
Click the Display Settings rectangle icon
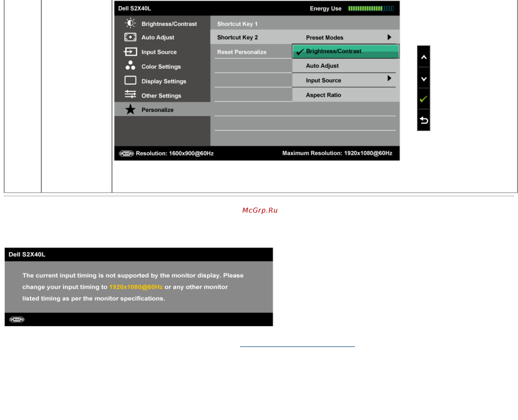(x=130, y=80)
